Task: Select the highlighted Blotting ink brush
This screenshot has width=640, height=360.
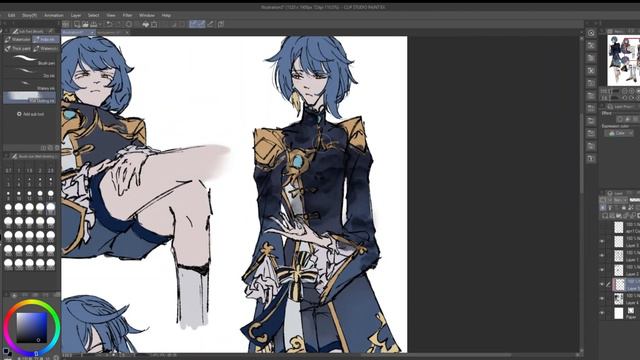Action: click(x=29, y=98)
